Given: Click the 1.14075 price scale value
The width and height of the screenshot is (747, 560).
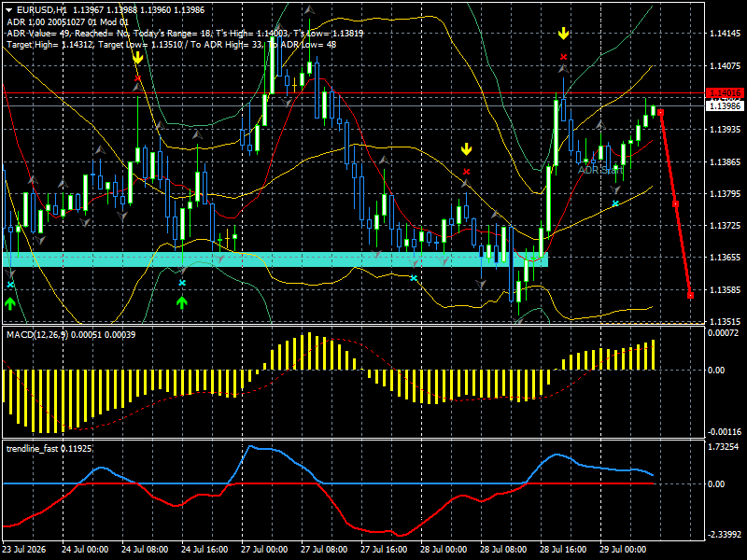Looking at the screenshot, I should (x=726, y=65).
